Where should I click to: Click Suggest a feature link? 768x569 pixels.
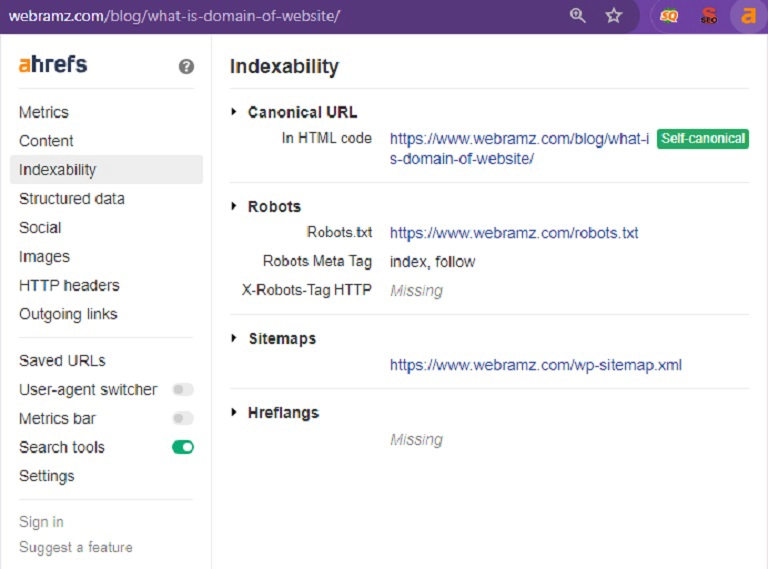coord(75,547)
